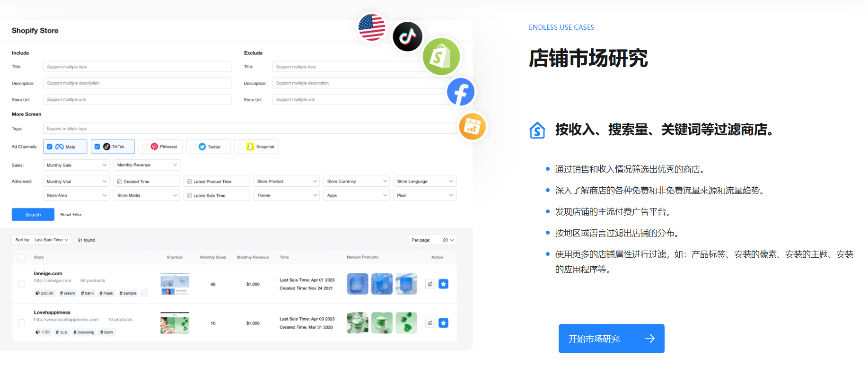Open the http://www.lovehappimess.com link

(66, 320)
